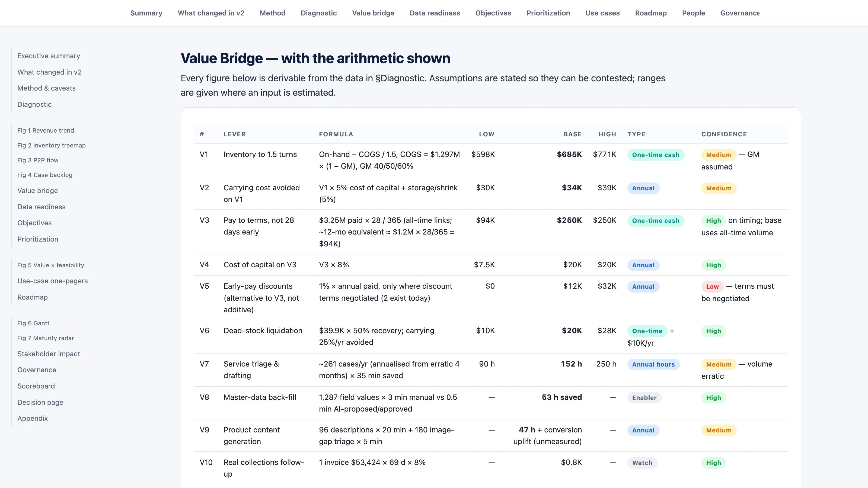Go to the Use cases tab
868x488 pixels.
point(602,13)
